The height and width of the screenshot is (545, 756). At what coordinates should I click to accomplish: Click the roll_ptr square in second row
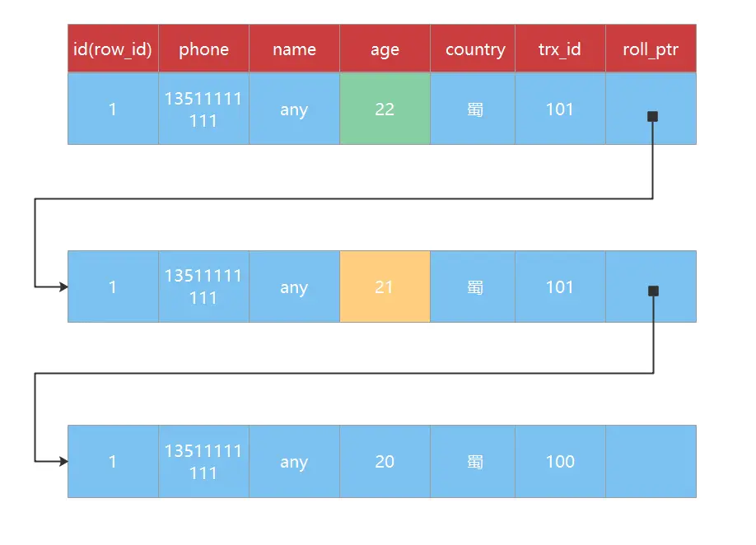653,291
